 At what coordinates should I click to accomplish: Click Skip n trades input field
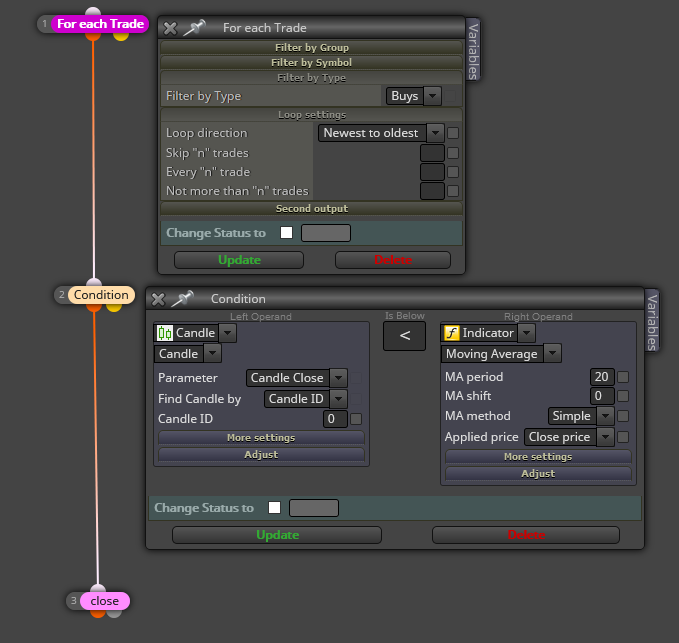pyautogui.click(x=432, y=153)
